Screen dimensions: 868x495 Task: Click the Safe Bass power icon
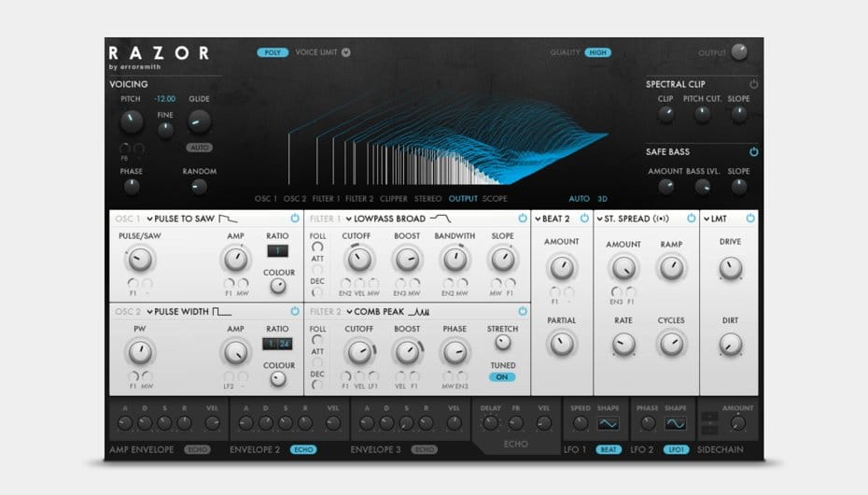(x=753, y=151)
